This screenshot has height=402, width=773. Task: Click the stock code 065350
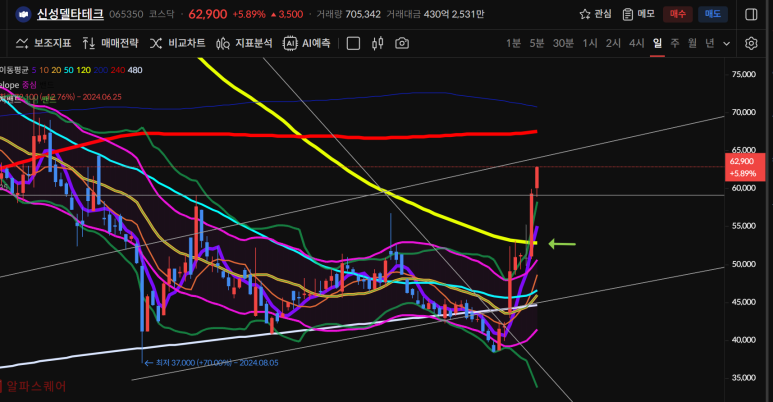click(x=126, y=14)
